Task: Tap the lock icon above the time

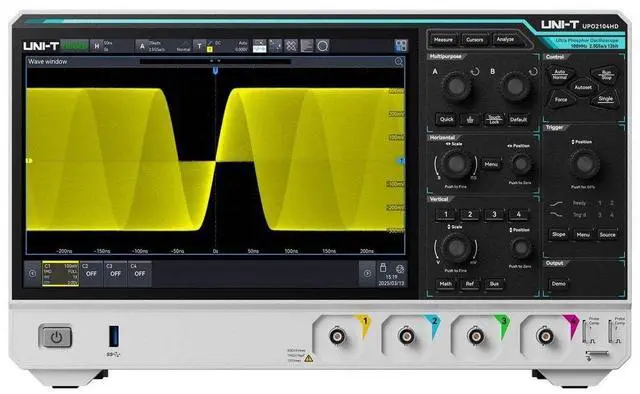Action: tap(383, 267)
